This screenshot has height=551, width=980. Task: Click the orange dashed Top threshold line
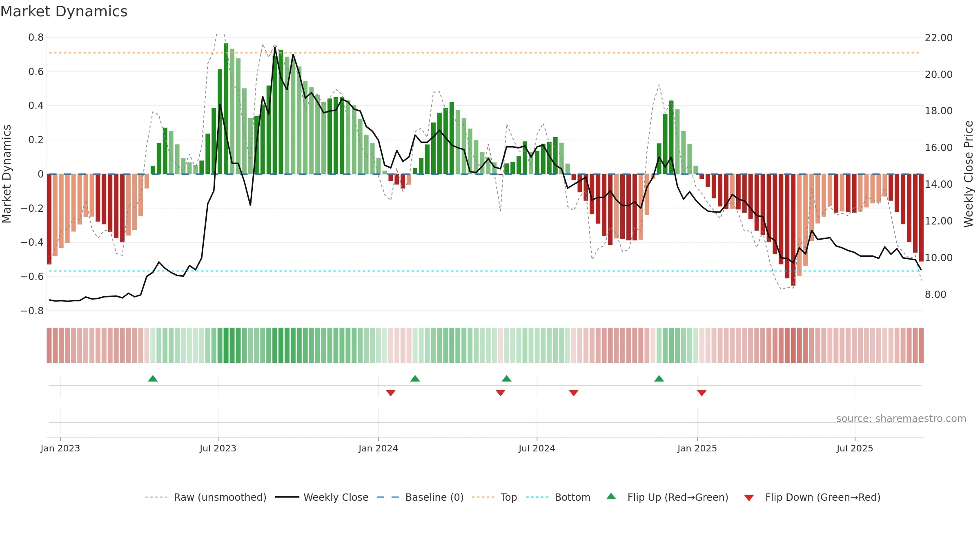(x=484, y=53)
